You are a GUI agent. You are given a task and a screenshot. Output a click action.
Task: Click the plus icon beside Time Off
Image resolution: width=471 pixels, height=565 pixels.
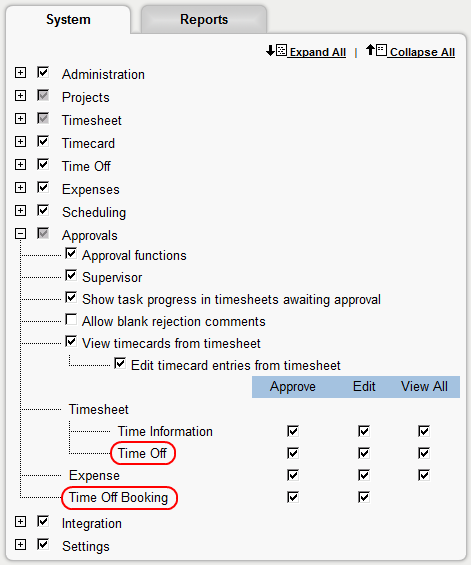21,165
